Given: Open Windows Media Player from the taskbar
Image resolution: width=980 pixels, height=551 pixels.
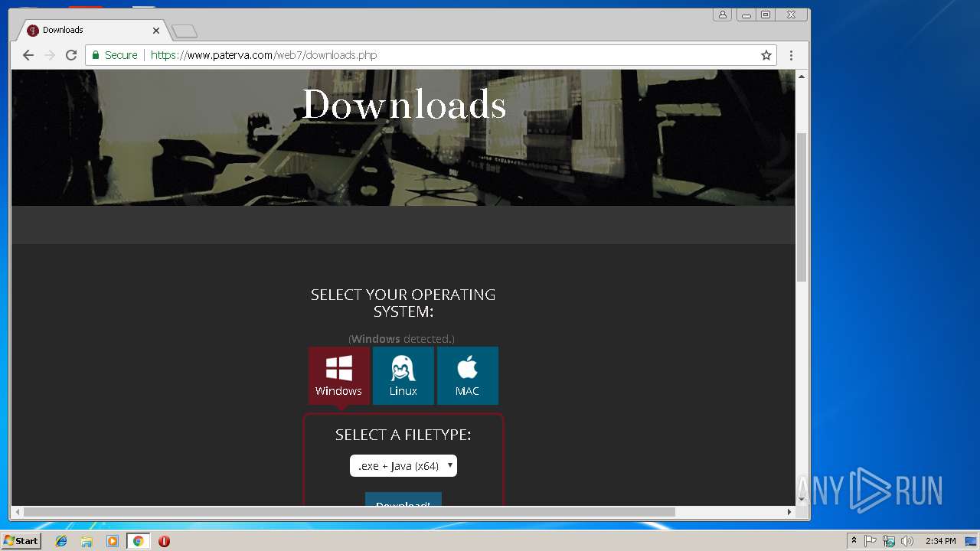Looking at the screenshot, I should pyautogui.click(x=113, y=541).
